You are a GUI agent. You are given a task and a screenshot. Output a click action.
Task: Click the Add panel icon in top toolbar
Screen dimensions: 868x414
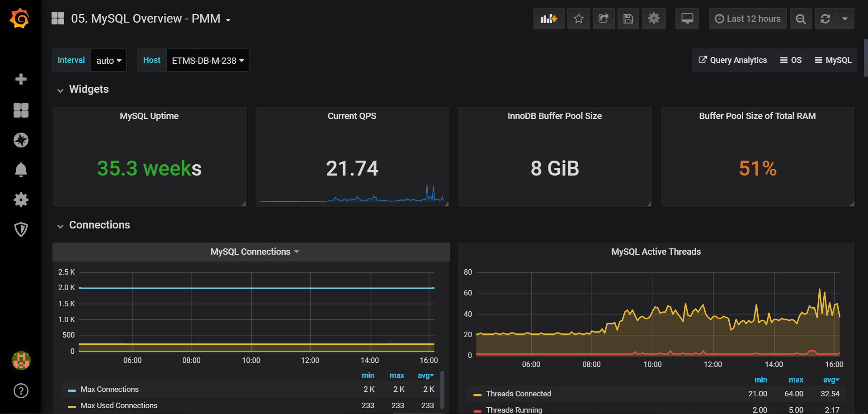pyautogui.click(x=548, y=19)
